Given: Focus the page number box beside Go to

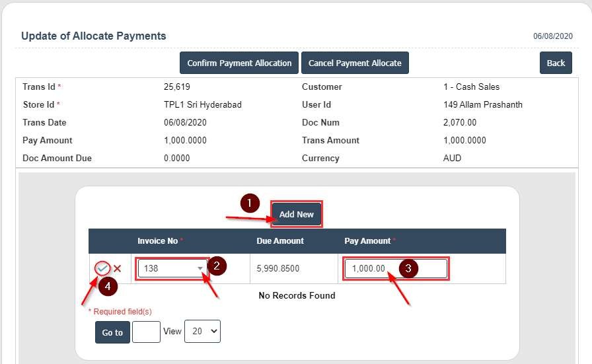Looking at the screenshot, I should coord(146,332).
